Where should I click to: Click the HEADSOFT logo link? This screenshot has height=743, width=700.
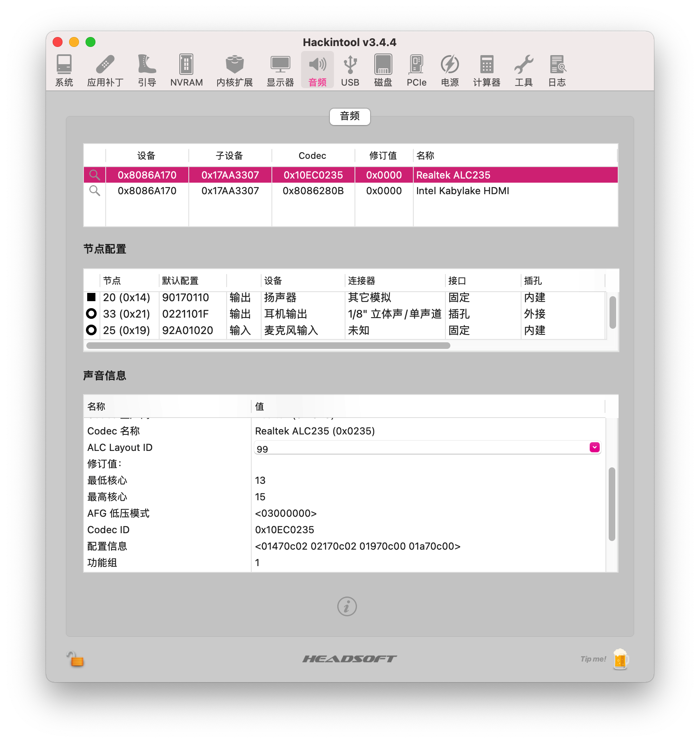point(350,659)
